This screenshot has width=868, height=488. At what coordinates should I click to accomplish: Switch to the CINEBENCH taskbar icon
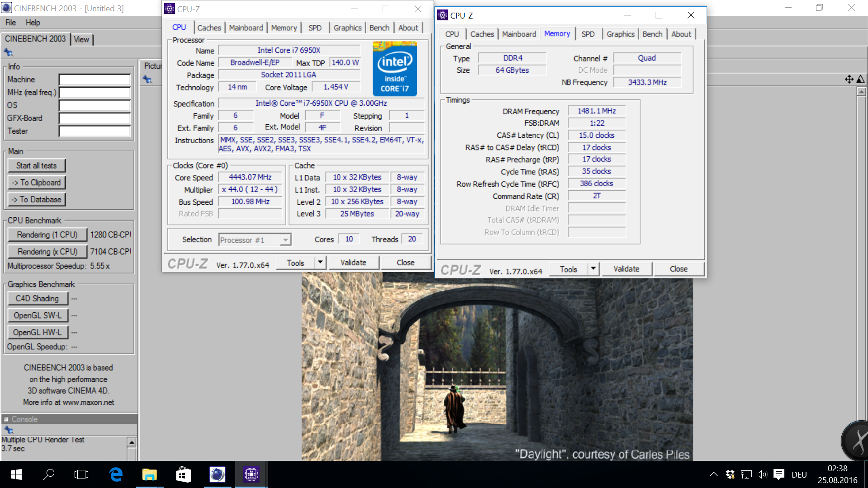pyautogui.click(x=217, y=474)
